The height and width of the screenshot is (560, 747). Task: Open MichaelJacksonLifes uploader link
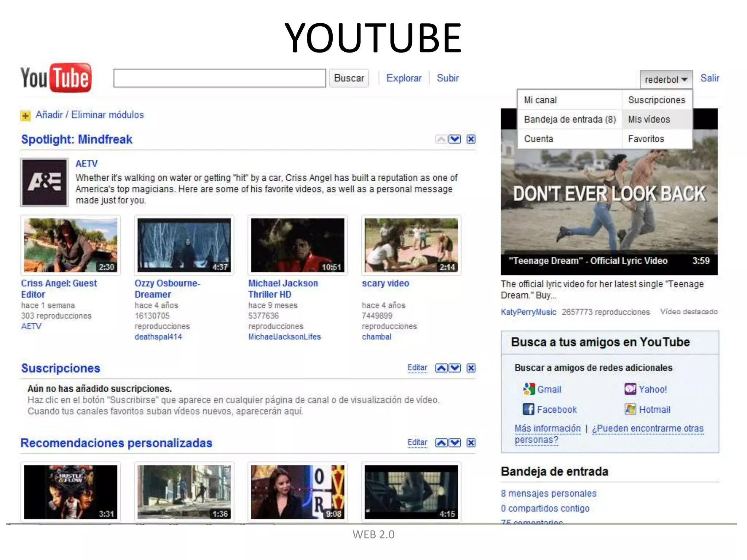[285, 337]
